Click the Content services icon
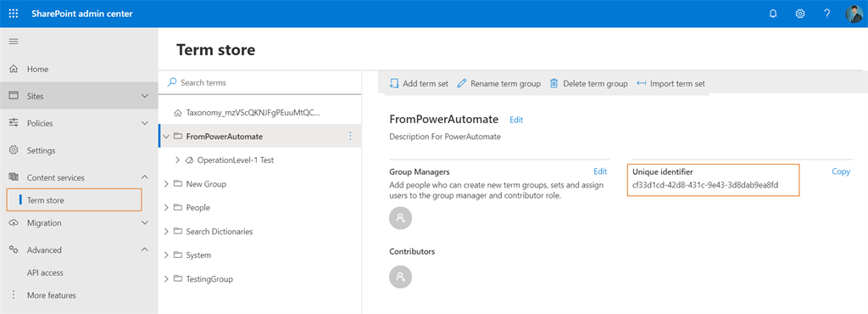Viewport: 868px width, 314px height. pyautogui.click(x=14, y=177)
